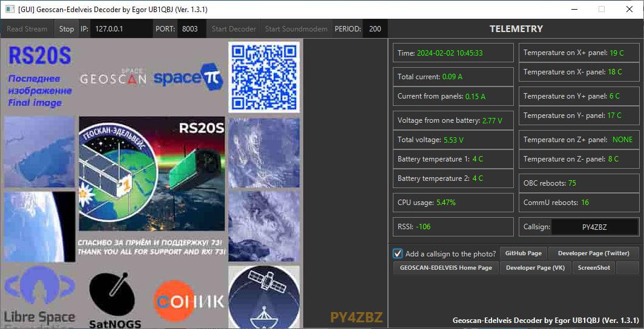Image resolution: width=644 pixels, height=329 pixels.
Task: Click Temperature on Z- panel 8 C
Action: pos(613,159)
